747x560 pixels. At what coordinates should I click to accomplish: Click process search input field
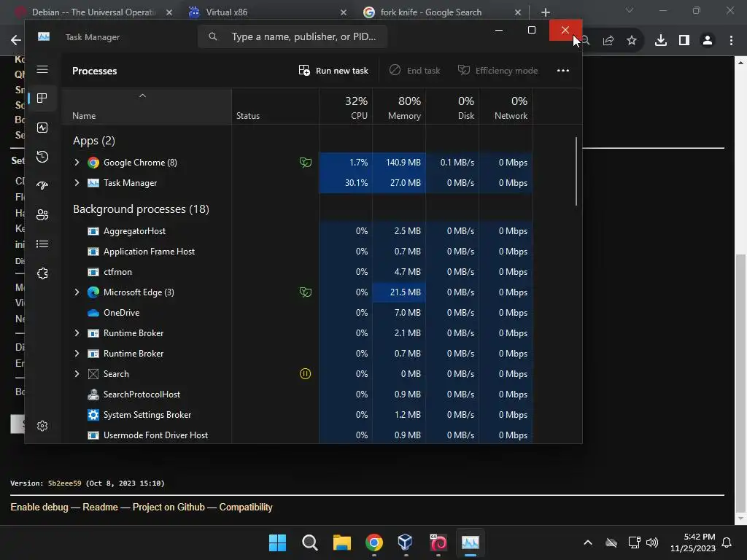coord(293,36)
